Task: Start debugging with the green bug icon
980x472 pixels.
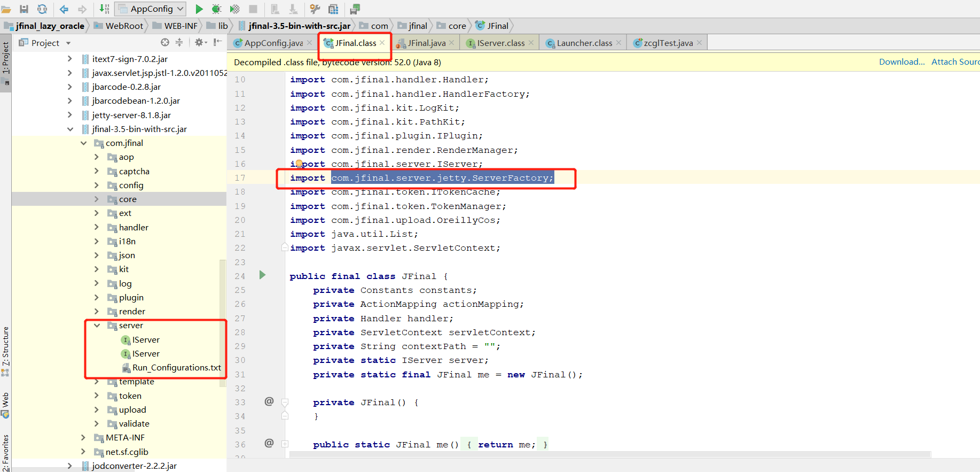Action: coord(216,9)
